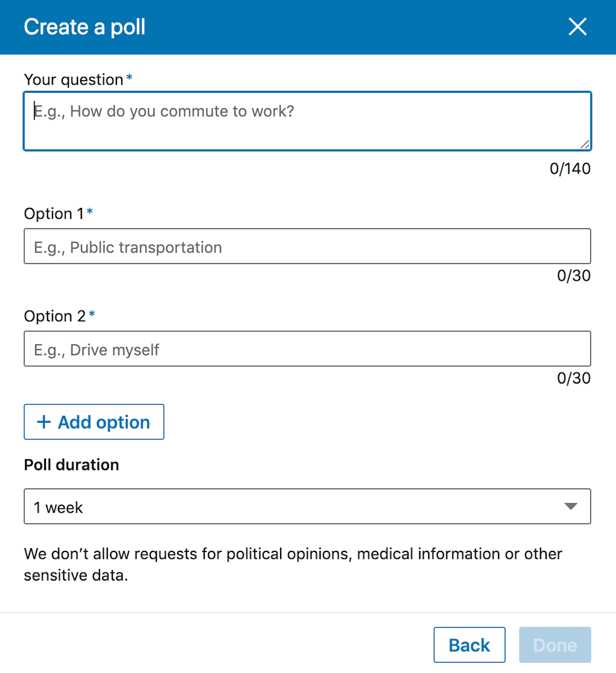This screenshot has width=616, height=673.
Task: Click the sensitive data disclaimer text
Action: click(293, 564)
